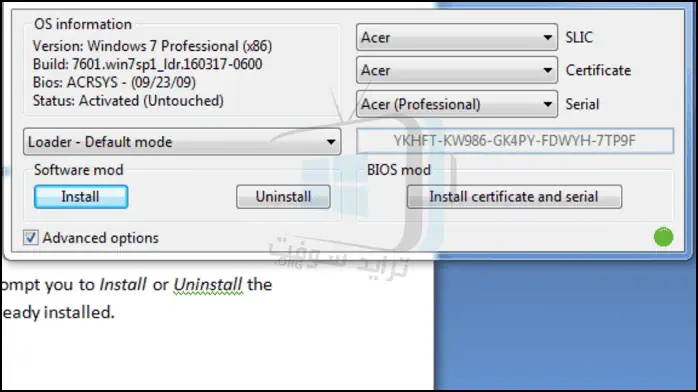
Task: Select the Build: 7601.win7sp1_ldr text line
Action: point(147,64)
